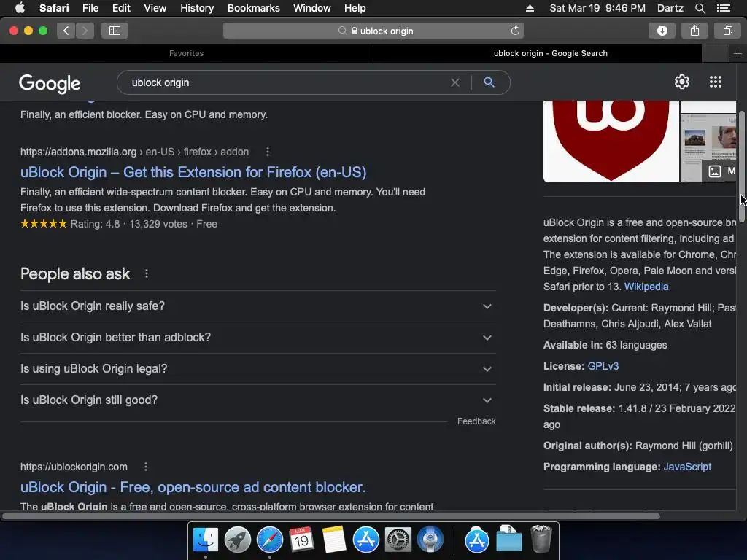This screenshot has height=560, width=747.
Task: Open the three-dot menu beside the addons.mozilla.org result
Action: click(x=267, y=152)
